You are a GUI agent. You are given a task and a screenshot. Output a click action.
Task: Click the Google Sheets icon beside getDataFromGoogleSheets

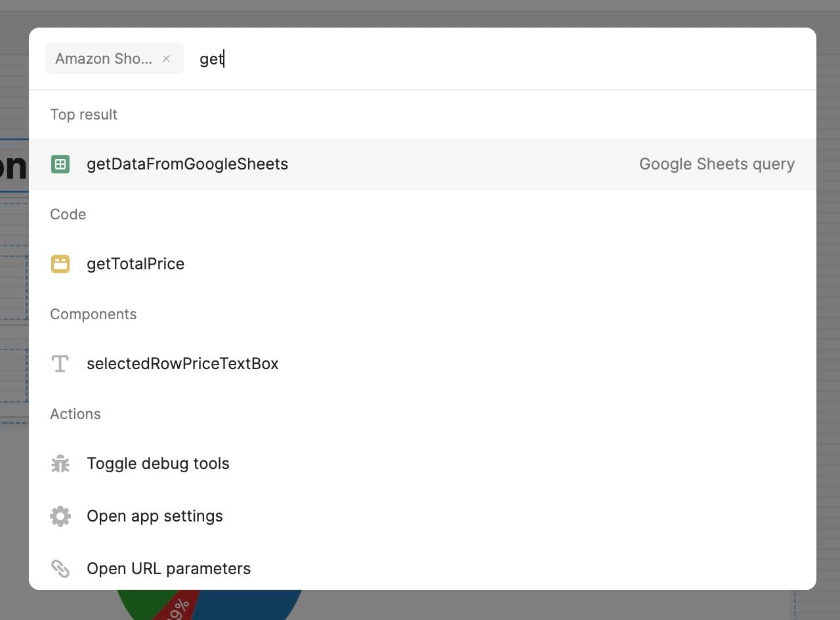[60, 164]
